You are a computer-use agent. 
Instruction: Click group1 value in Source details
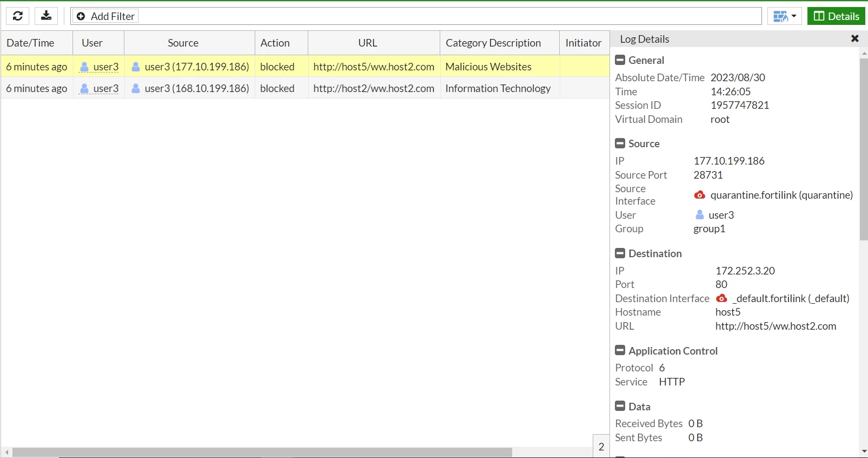(x=709, y=228)
